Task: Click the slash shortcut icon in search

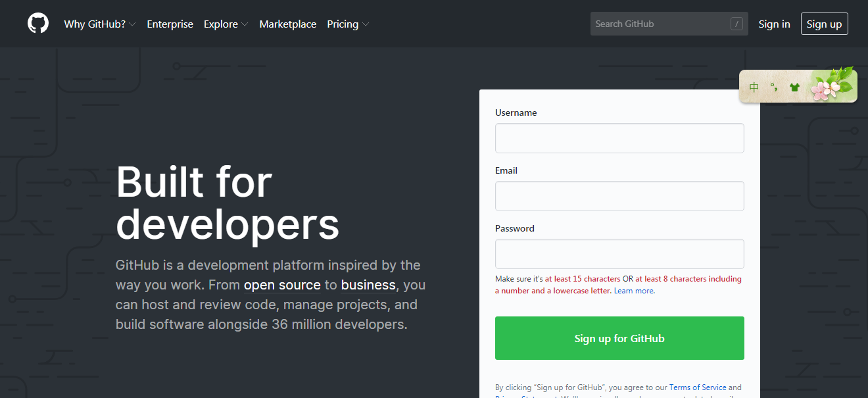Action: (736, 24)
